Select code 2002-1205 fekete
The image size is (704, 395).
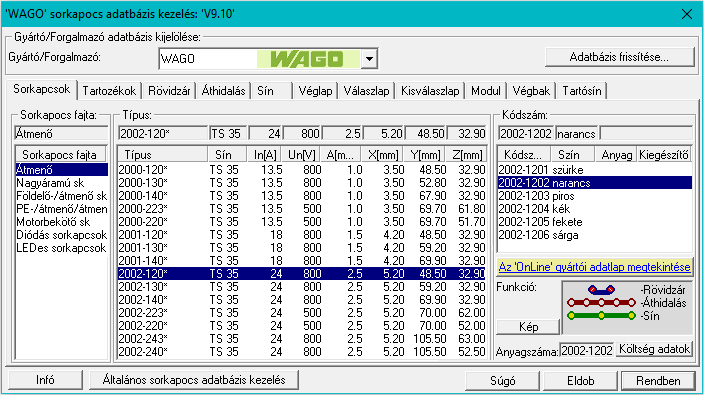click(x=595, y=222)
